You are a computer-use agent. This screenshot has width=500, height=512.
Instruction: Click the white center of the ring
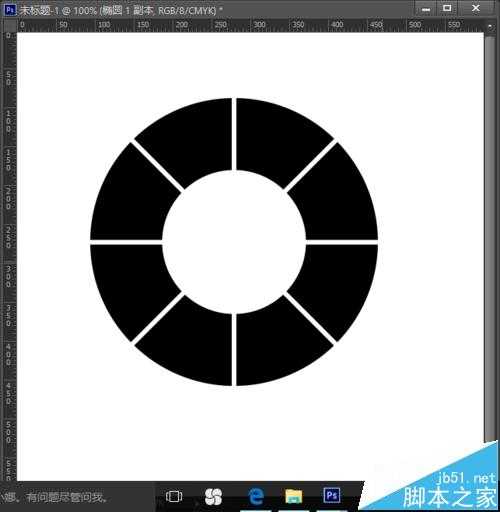tap(234, 242)
